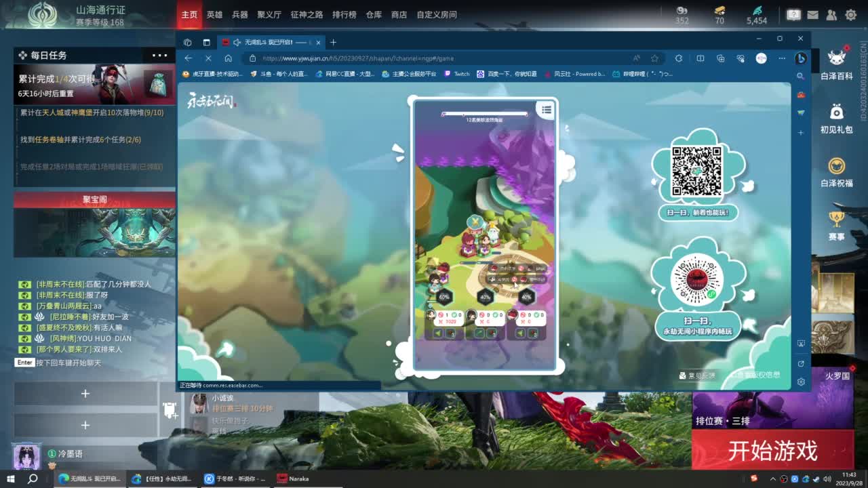The width and height of the screenshot is (868, 488).
Task: Click the first 60% hexagon badge
Action: (445, 297)
